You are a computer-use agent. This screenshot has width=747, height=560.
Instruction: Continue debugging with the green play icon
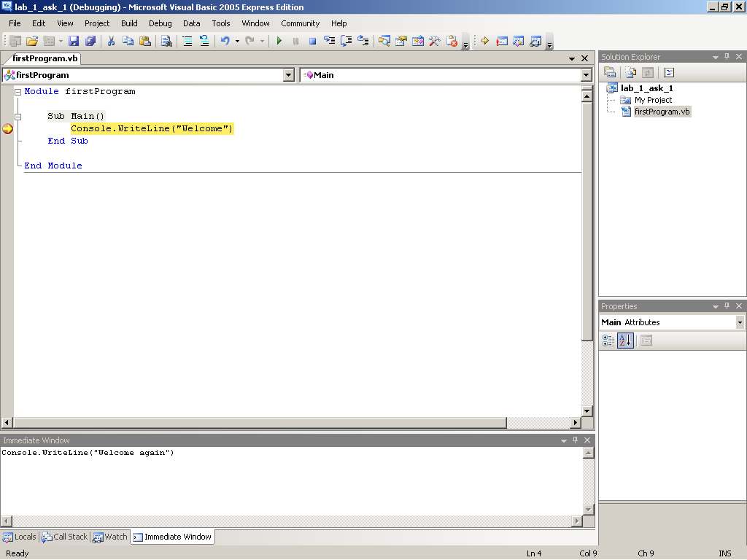(x=279, y=41)
